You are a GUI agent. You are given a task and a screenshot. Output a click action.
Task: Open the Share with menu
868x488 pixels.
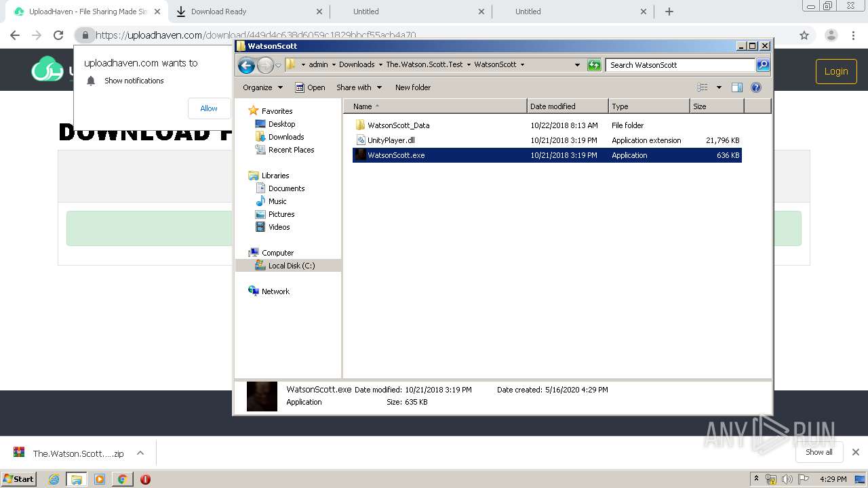(x=359, y=87)
